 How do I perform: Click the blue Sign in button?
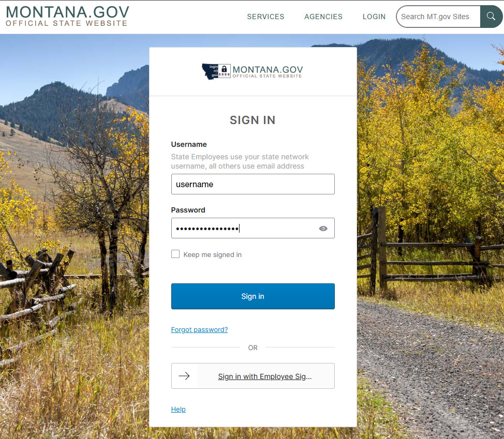pyautogui.click(x=253, y=296)
